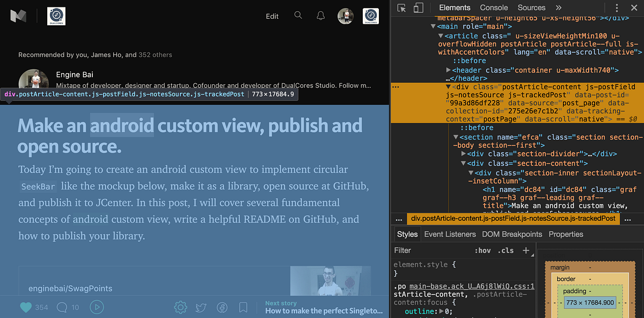Select the inspect element tool in DevTools
The height and width of the screenshot is (318, 644).
(401, 8)
